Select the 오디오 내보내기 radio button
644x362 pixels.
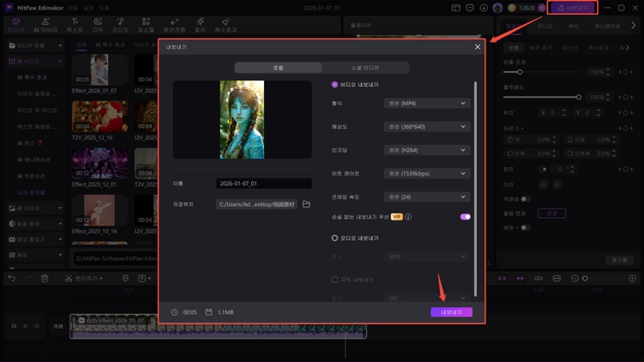(x=335, y=238)
